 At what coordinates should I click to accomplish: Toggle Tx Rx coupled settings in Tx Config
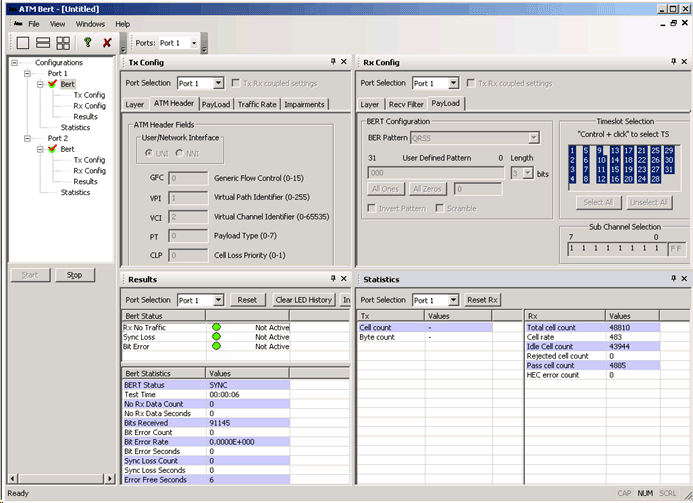click(x=236, y=83)
